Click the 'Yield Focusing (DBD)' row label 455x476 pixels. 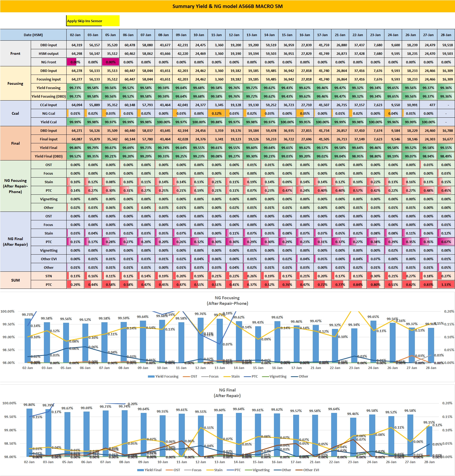(x=49, y=96)
